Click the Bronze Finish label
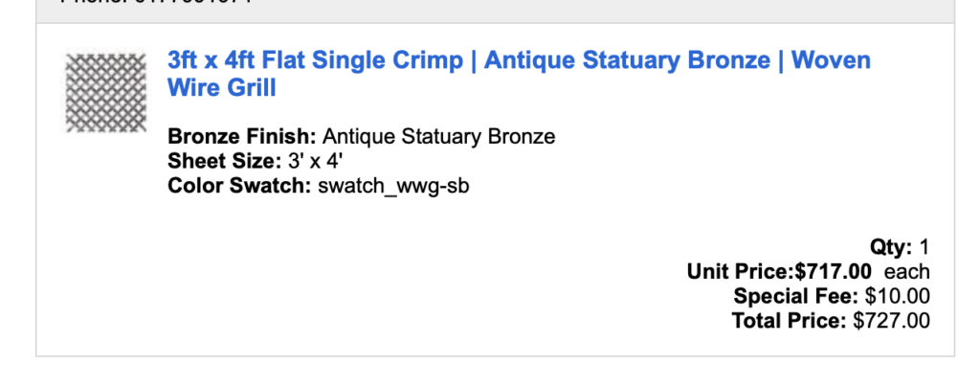Screen dimensions: 980x387 (241, 136)
